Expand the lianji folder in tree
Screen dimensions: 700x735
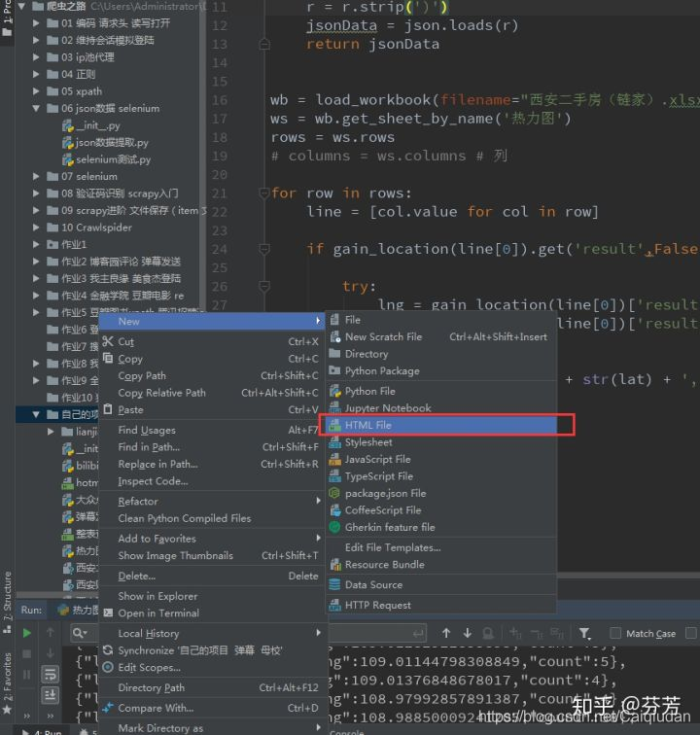point(51,432)
